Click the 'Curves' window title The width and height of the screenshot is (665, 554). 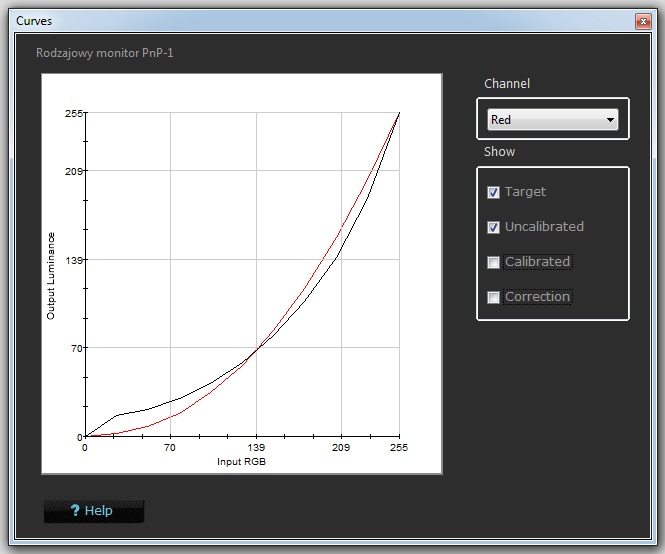tap(34, 21)
